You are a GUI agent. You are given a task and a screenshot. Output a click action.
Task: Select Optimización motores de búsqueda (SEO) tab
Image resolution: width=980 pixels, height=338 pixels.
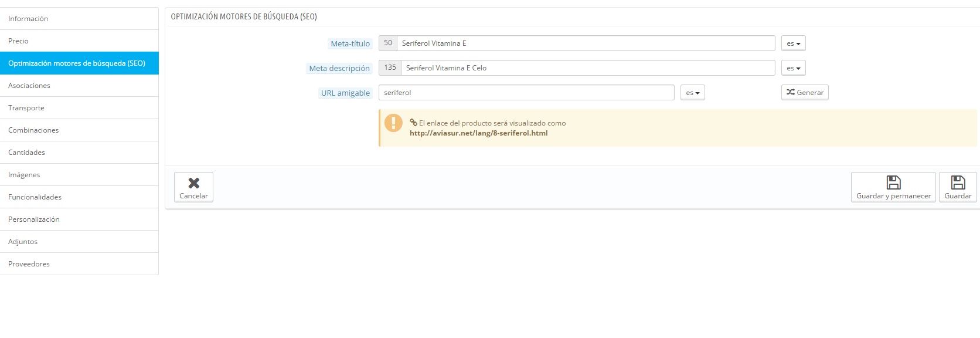coord(79,63)
